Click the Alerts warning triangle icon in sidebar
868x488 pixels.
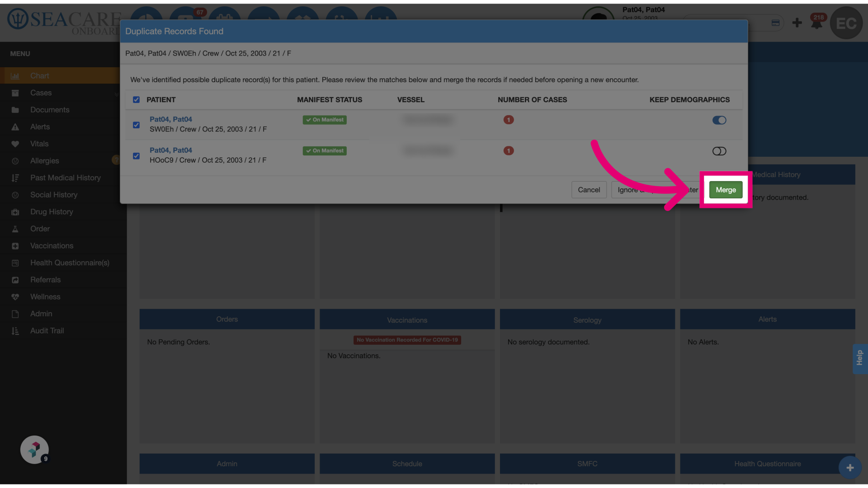coord(15,127)
